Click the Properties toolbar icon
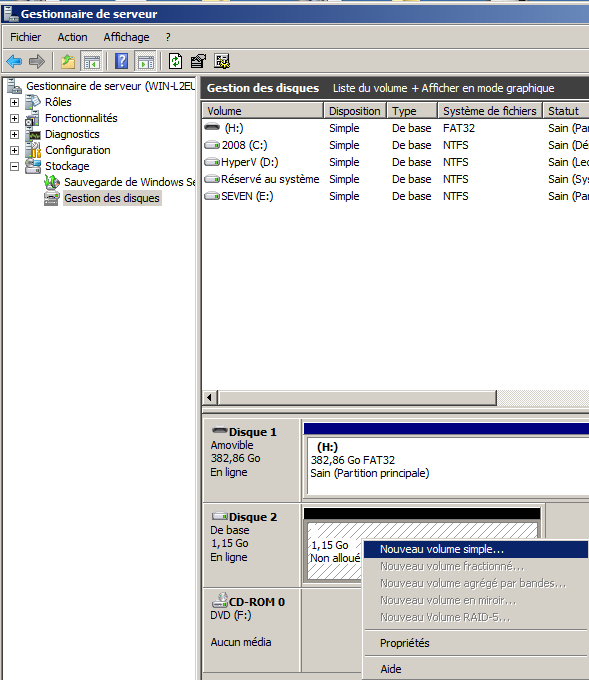 pos(198,61)
